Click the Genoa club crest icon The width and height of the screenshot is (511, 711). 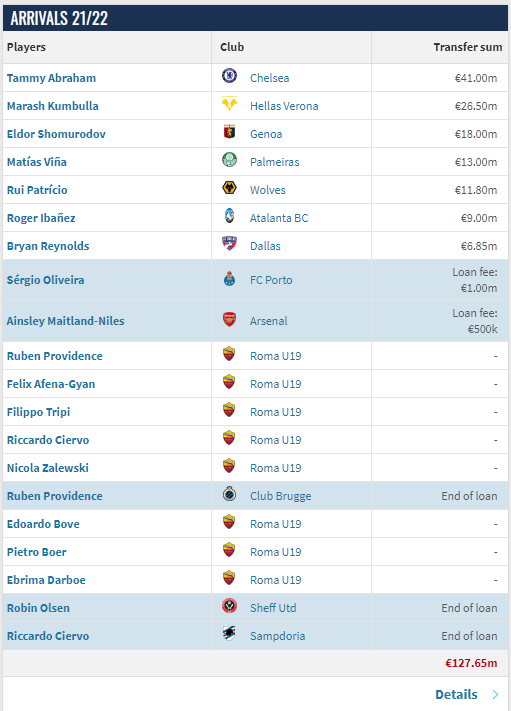click(229, 131)
